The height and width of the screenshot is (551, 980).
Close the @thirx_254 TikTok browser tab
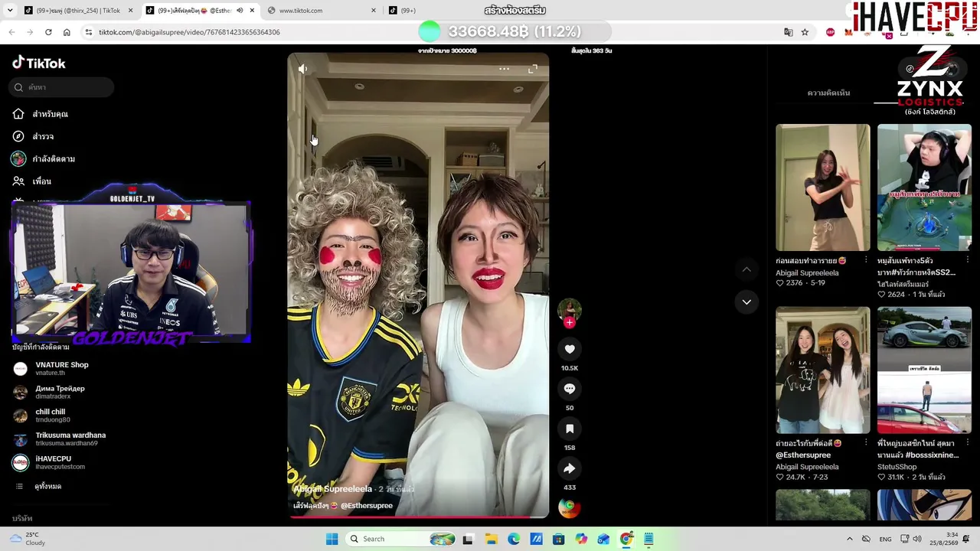click(x=130, y=11)
